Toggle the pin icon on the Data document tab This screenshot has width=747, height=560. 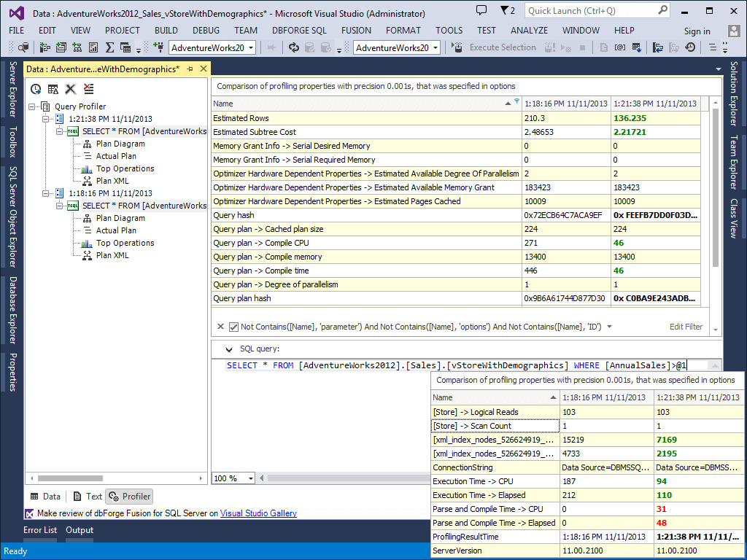[x=191, y=68]
